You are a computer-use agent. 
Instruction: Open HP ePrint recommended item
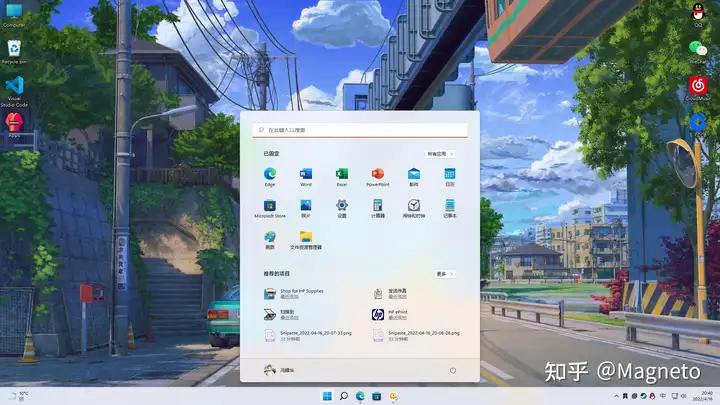coord(395,314)
